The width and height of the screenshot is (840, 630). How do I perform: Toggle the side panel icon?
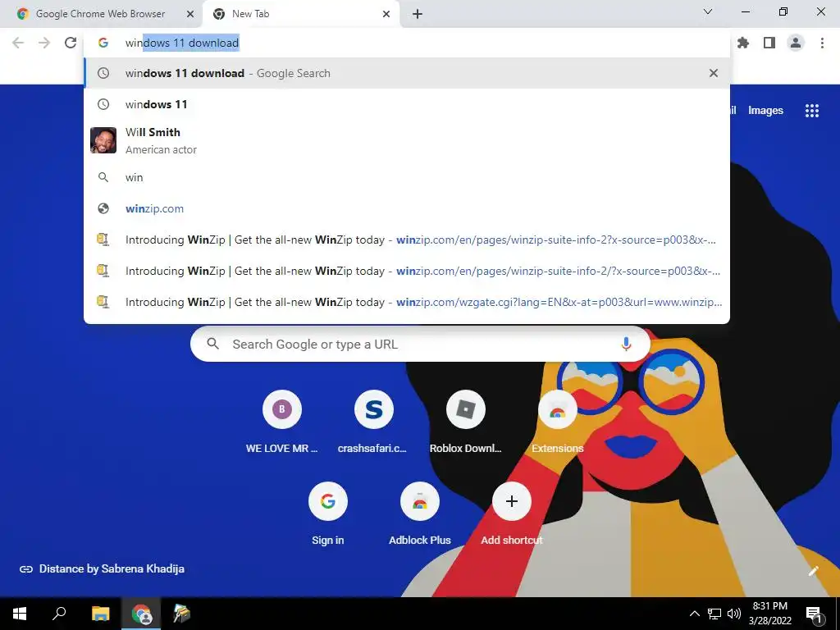click(x=769, y=43)
